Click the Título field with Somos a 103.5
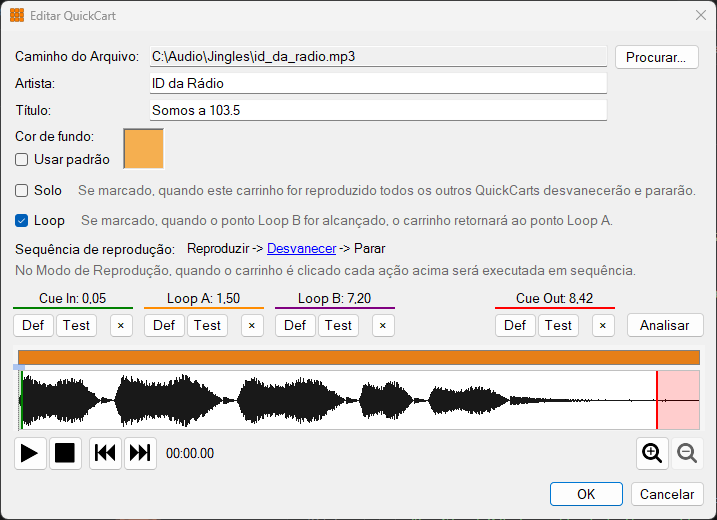 point(378,110)
